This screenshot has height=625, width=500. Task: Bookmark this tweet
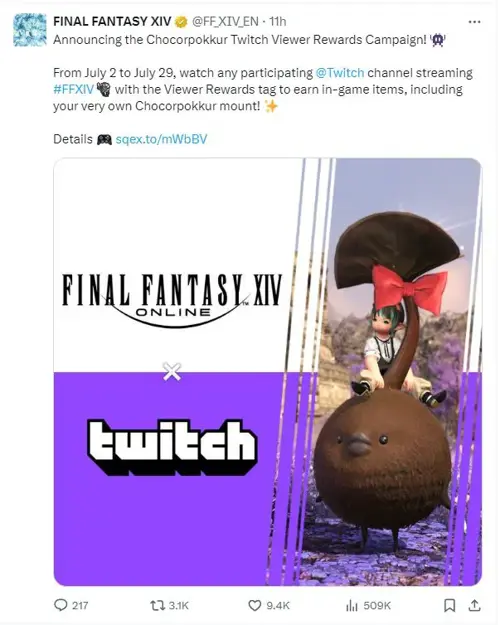450,605
